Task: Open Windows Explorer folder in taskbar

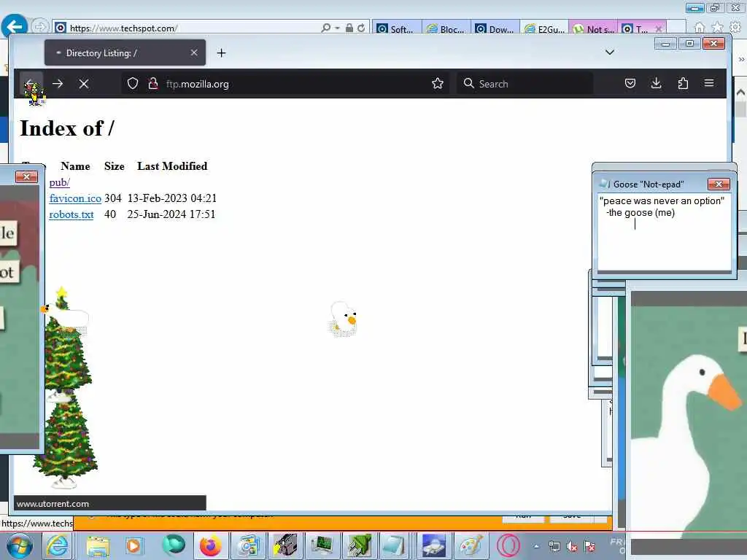Action: pos(98,545)
